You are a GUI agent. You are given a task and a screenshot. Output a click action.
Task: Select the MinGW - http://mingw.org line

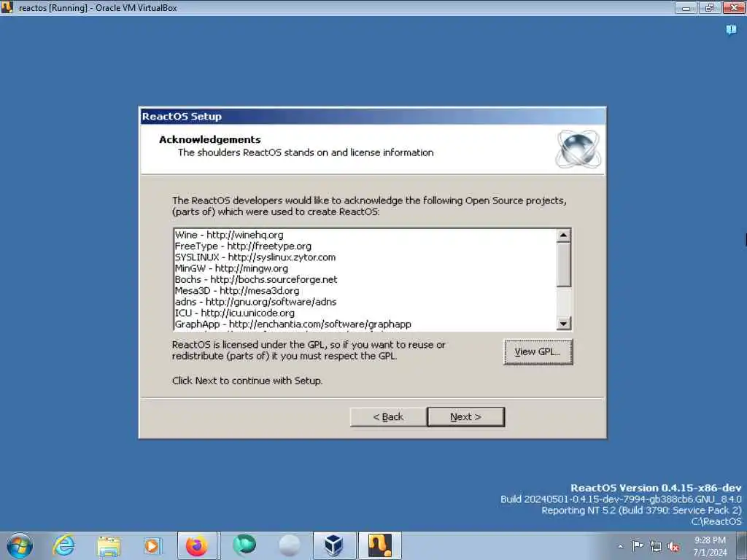(x=231, y=268)
